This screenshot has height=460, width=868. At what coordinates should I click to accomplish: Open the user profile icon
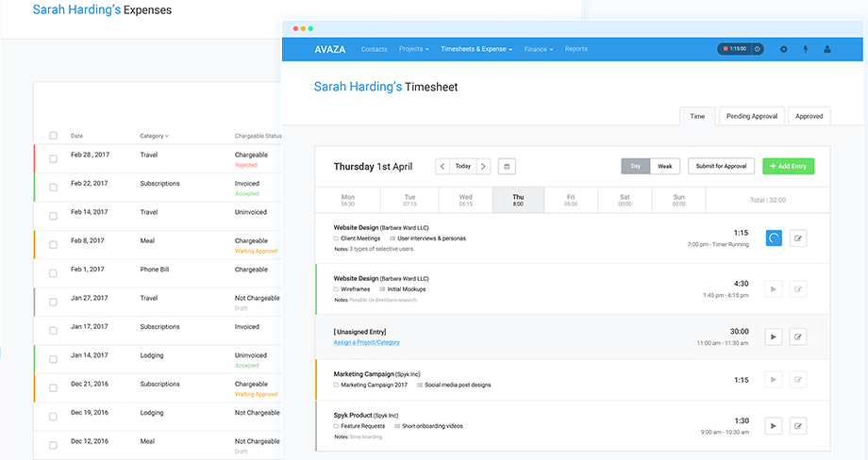pyautogui.click(x=827, y=49)
